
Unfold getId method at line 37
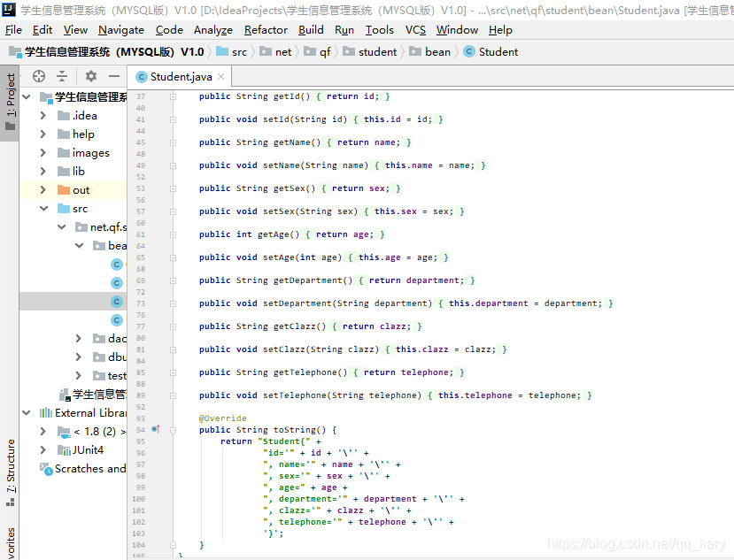click(174, 96)
